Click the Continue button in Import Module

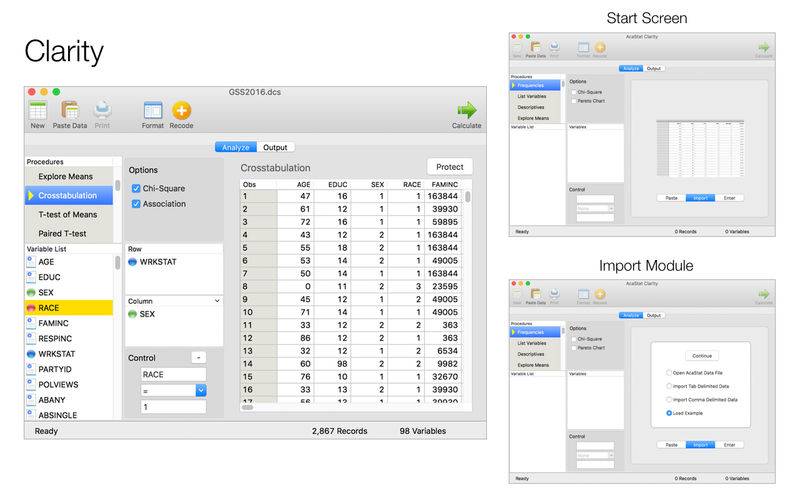tap(702, 356)
